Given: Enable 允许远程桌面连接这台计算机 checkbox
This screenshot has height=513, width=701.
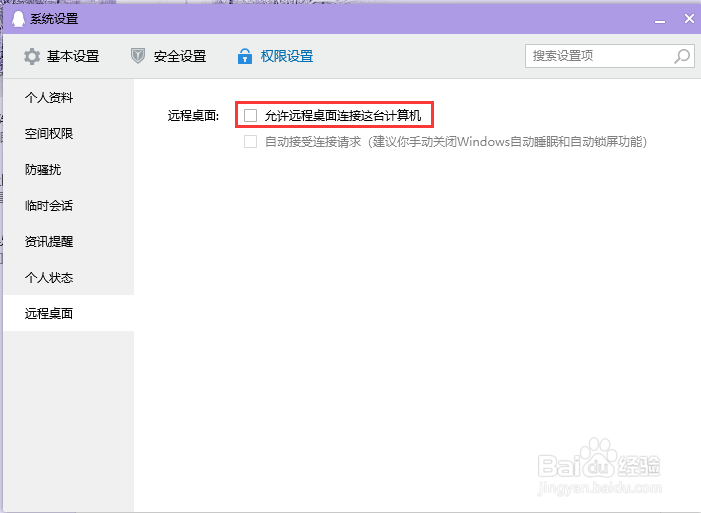Looking at the screenshot, I should click(x=250, y=115).
